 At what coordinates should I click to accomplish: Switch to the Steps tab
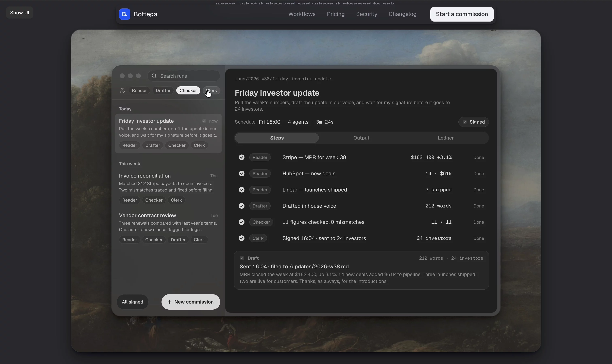tap(277, 138)
